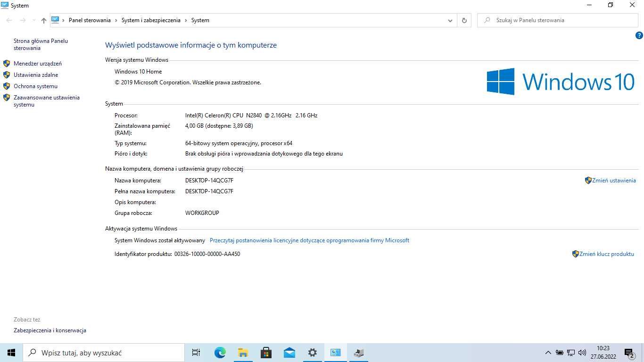
Task: Click the network tray icon
Action: (571, 353)
